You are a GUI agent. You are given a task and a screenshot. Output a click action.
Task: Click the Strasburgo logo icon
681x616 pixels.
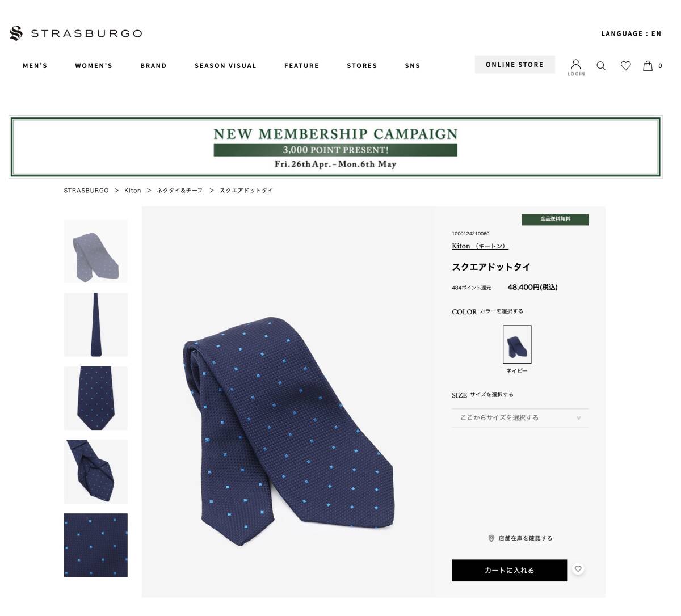pos(16,33)
